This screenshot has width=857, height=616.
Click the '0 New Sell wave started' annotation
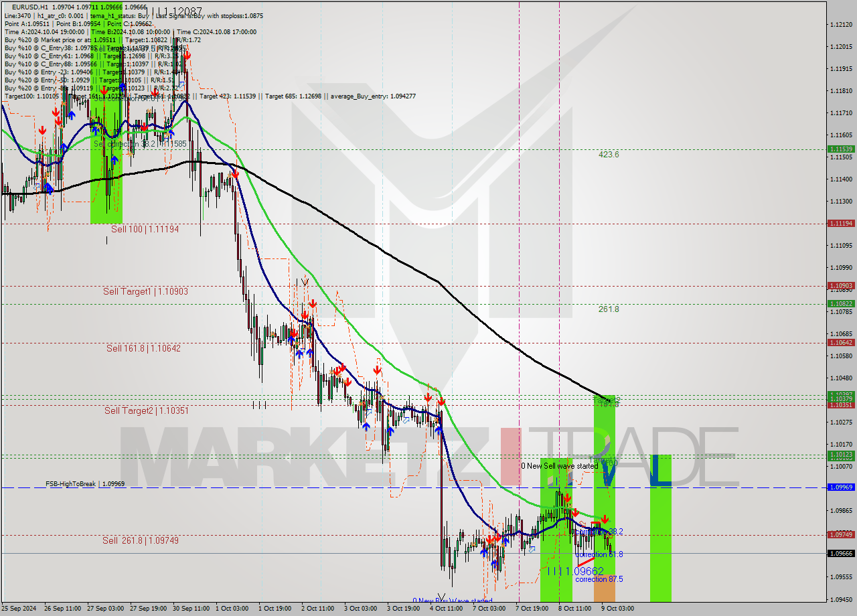pos(560,466)
